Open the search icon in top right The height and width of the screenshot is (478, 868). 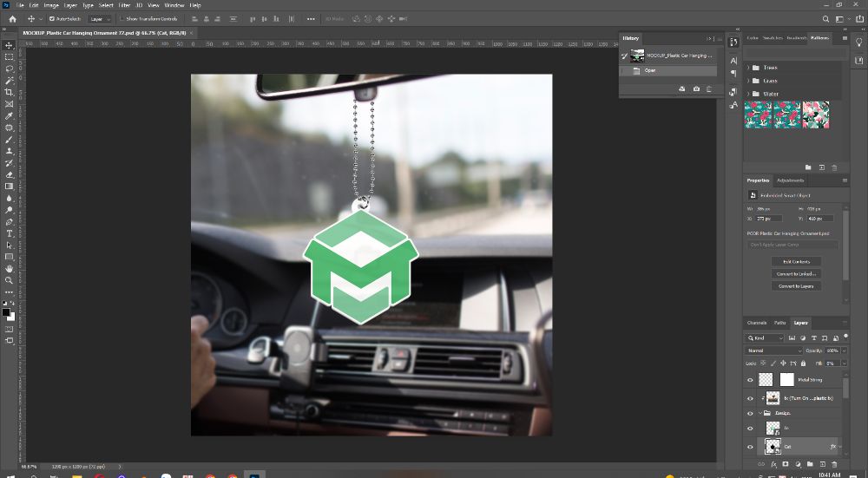pos(826,19)
